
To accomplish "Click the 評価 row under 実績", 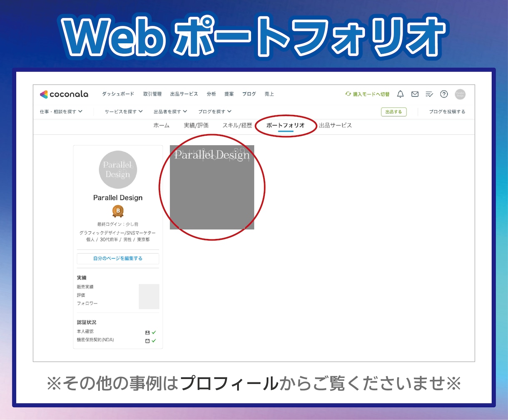I will [x=118, y=295].
